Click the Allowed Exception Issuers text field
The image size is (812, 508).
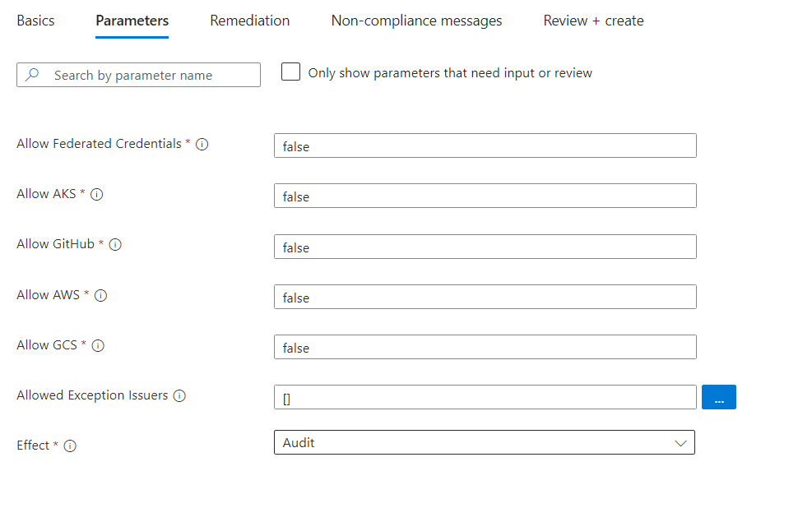click(485, 397)
